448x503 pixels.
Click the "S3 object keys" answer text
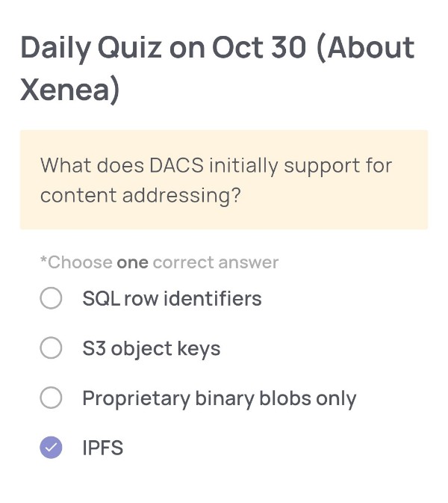click(x=151, y=349)
